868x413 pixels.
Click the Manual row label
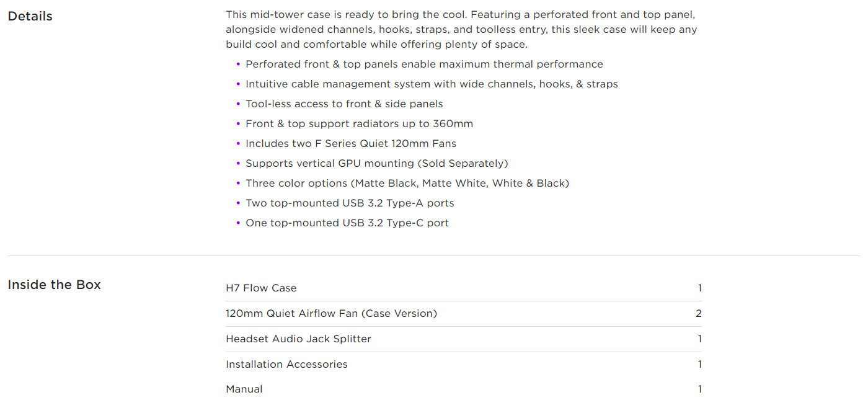pyautogui.click(x=244, y=389)
